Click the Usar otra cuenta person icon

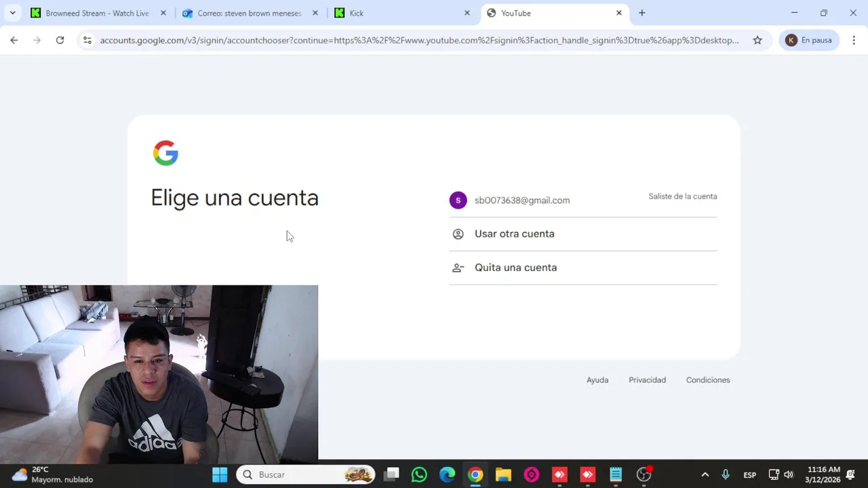458,234
